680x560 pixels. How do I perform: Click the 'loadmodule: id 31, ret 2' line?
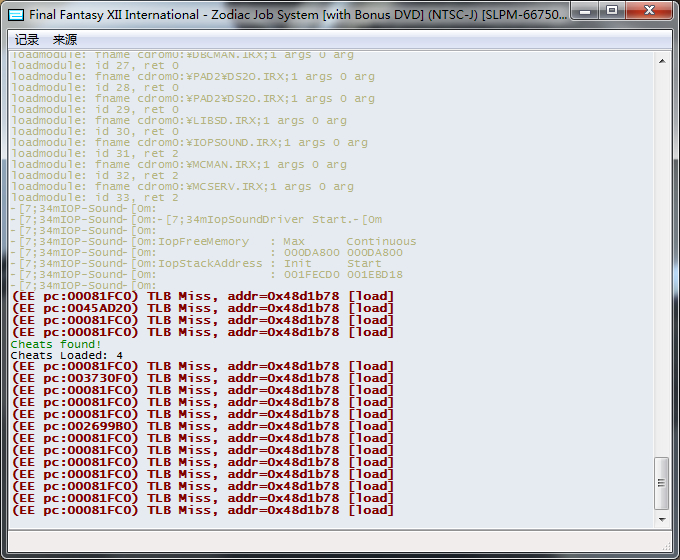[x=95, y=154]
